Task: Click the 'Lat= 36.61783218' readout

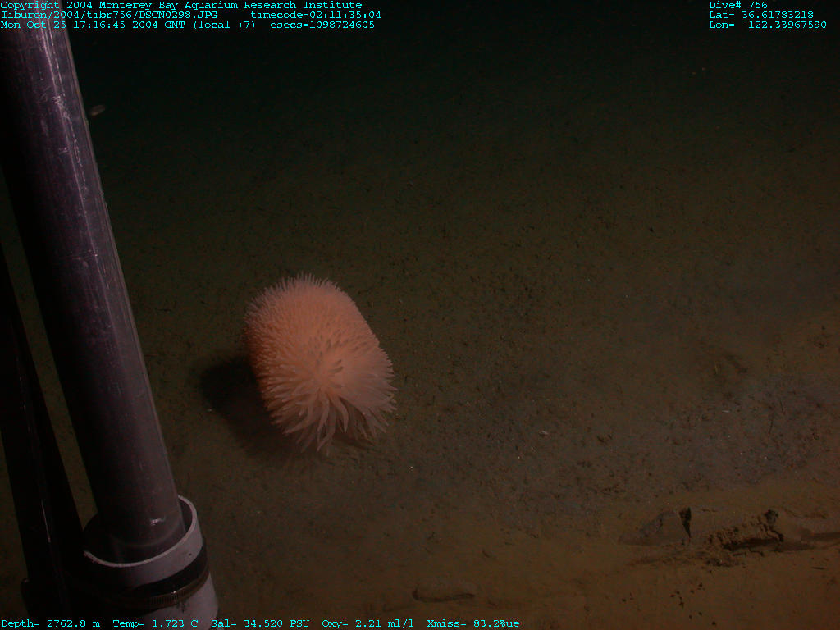Action: coord(761,15)
